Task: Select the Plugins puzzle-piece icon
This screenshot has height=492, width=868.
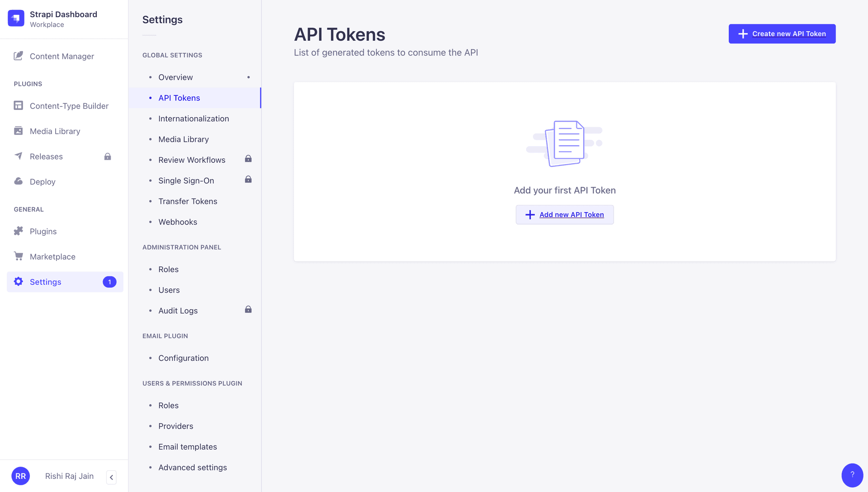Action: click(18, 231)
